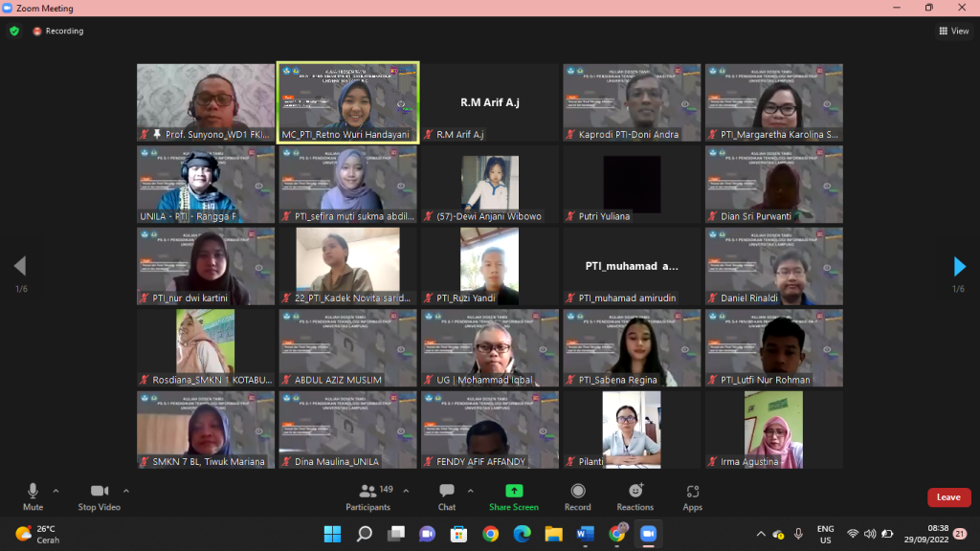The image size is (980, 551).
Task: Click the green Share Screen icon
Action: [514, 491]
